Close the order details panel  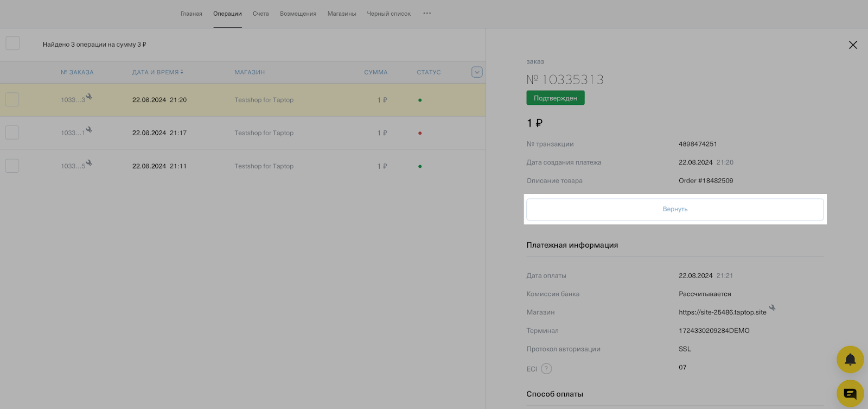[x=853, y=45]
